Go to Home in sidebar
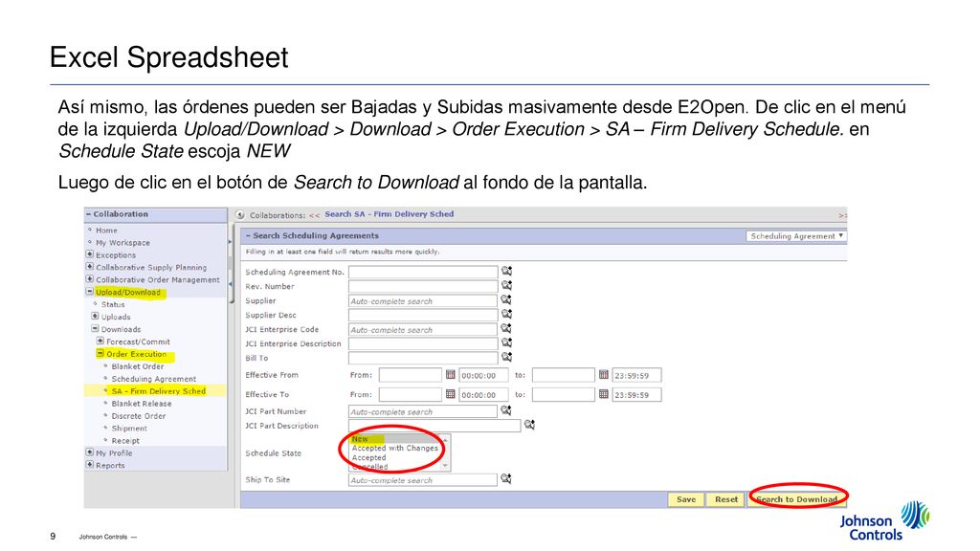This screenshot has height=551, width=980. coord(106,230)
